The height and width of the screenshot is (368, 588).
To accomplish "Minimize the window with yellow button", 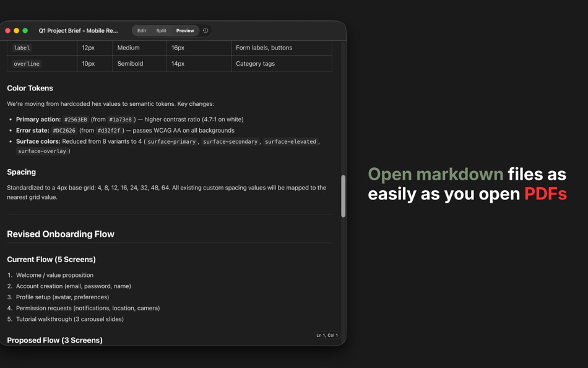I will pyautogui.click(x=17, y=31).
